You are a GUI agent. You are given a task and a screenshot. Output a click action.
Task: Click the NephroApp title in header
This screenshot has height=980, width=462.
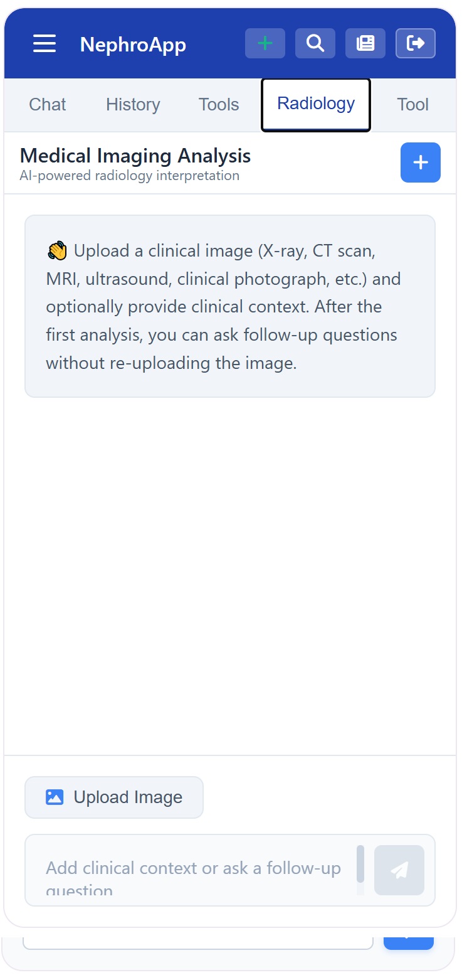tap(133, 45)
